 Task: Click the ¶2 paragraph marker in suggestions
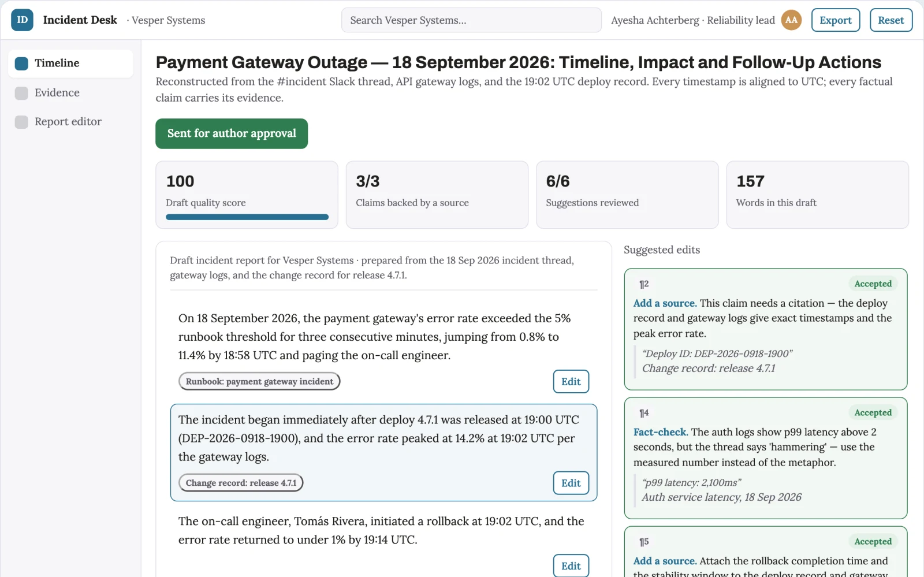(644, 284)
